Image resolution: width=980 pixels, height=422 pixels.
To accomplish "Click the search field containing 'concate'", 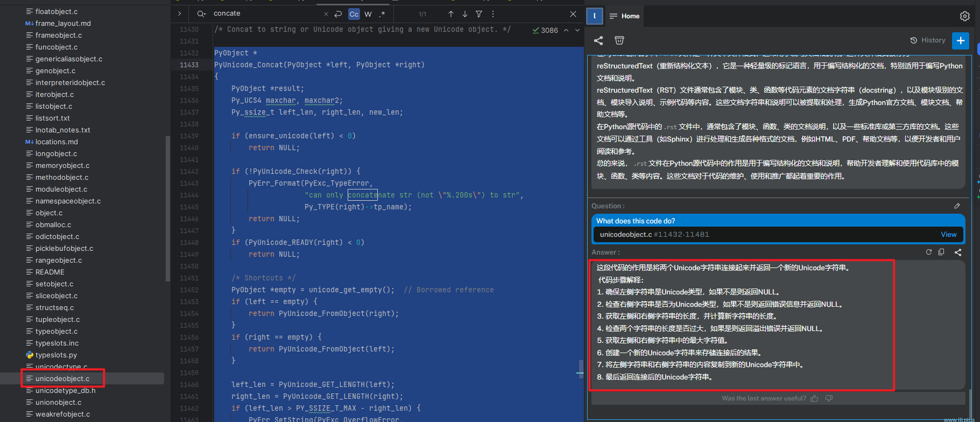I will [x=264, y=13].
